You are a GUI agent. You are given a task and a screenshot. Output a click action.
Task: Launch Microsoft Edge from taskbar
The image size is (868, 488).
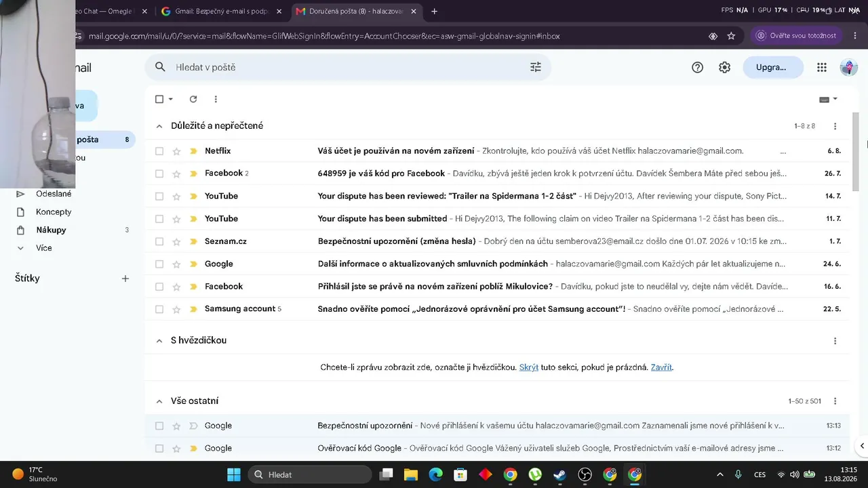click(x=435, y=474)
